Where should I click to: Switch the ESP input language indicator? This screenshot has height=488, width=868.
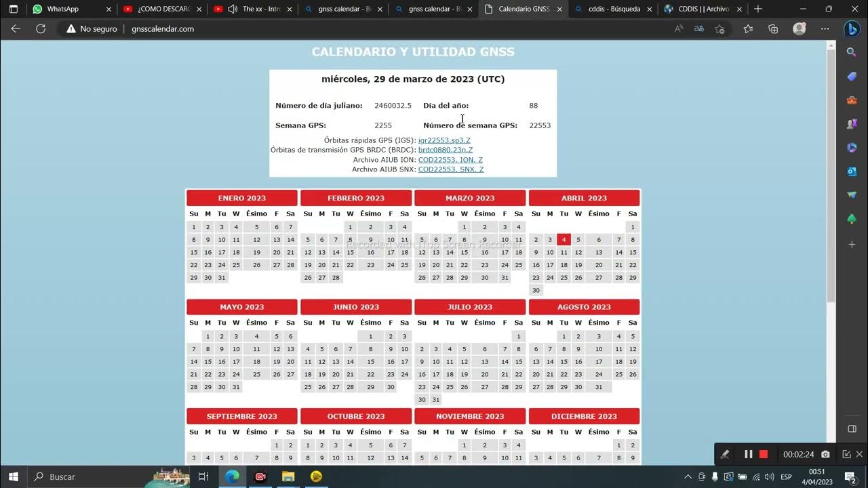[786, 476]
